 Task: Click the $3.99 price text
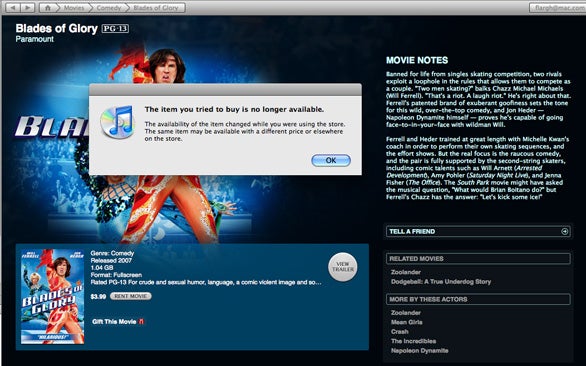click(x=98, y=296)
